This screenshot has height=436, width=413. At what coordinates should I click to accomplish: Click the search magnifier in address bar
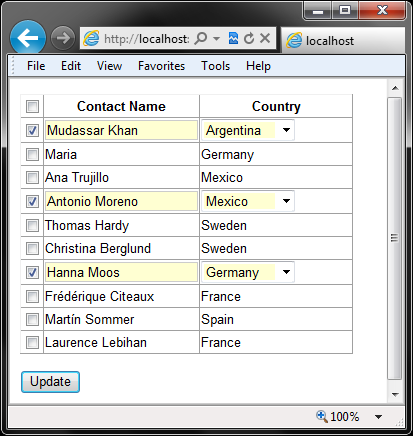[x=201, y=38]
